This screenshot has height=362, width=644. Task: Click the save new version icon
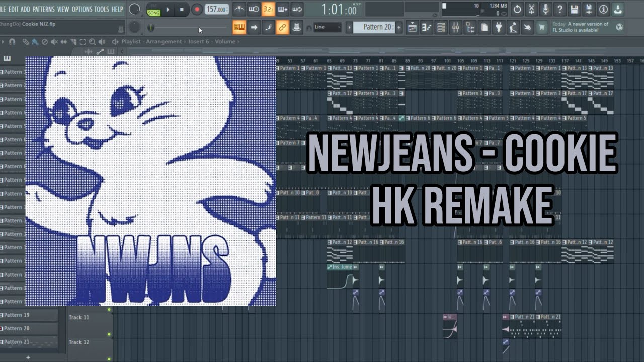point(589,9)
